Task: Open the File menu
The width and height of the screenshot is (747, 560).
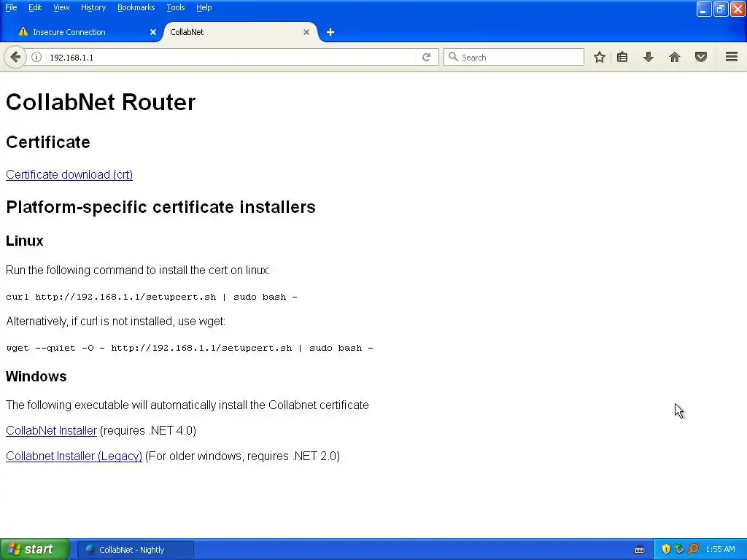Action: coord(11,7)
